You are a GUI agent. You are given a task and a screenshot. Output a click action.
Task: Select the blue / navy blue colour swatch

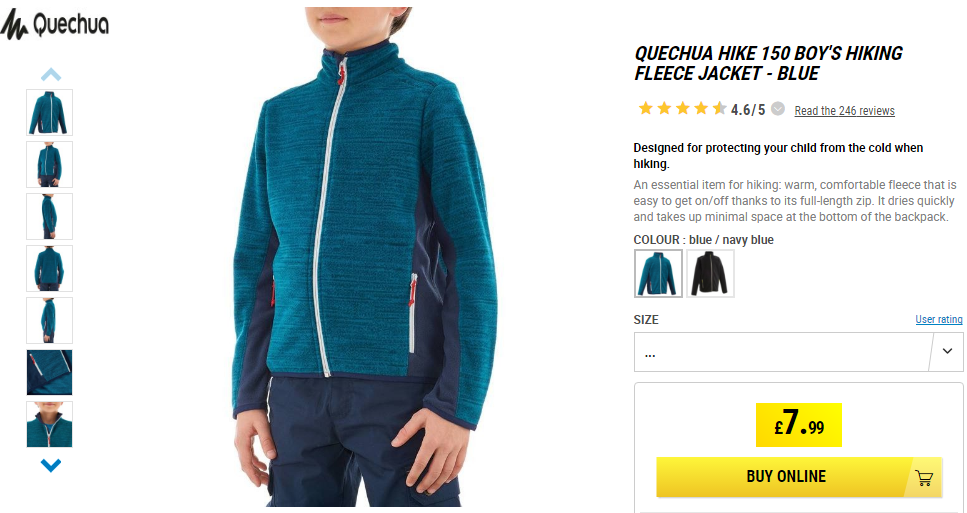point(658,273)
